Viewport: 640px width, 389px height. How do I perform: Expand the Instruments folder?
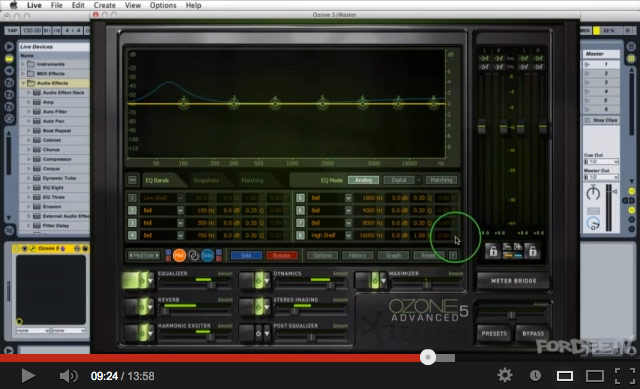click(23, 64)
